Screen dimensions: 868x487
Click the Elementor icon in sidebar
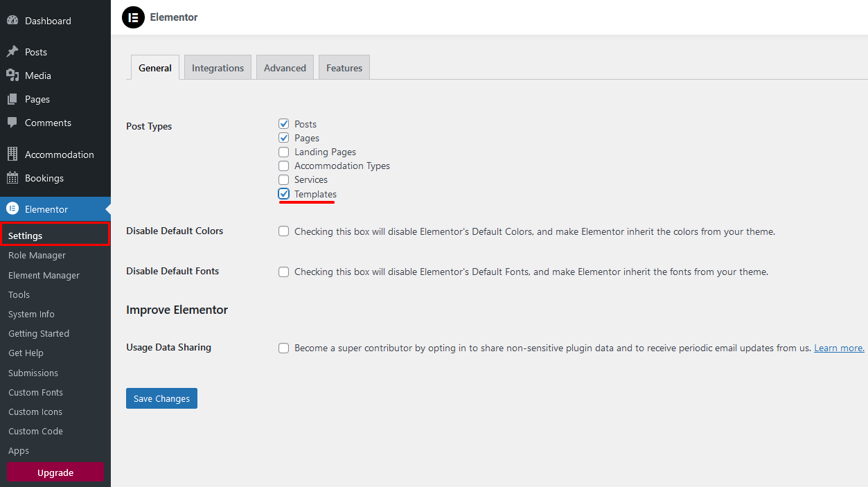[12, 209]
